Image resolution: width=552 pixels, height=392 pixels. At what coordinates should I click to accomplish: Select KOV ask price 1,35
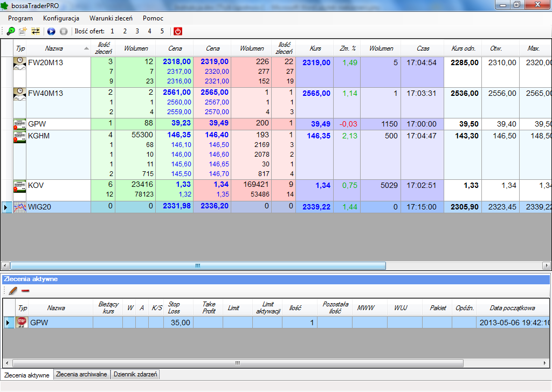(x=223, y=194)
